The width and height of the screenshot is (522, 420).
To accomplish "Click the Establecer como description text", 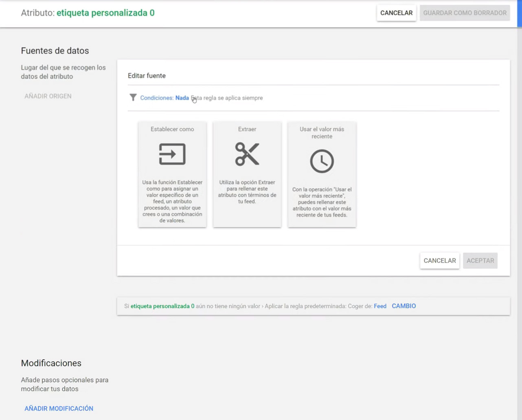I will [x=172, y=201].
